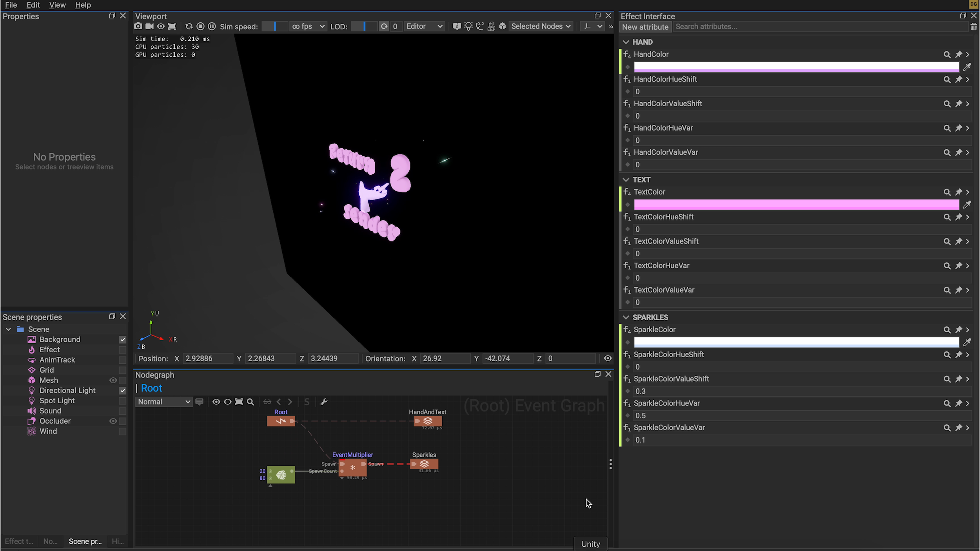Pause the simulation playback
Image resolution: width=980 pixels, height=551 pixels.
point(212,26)
